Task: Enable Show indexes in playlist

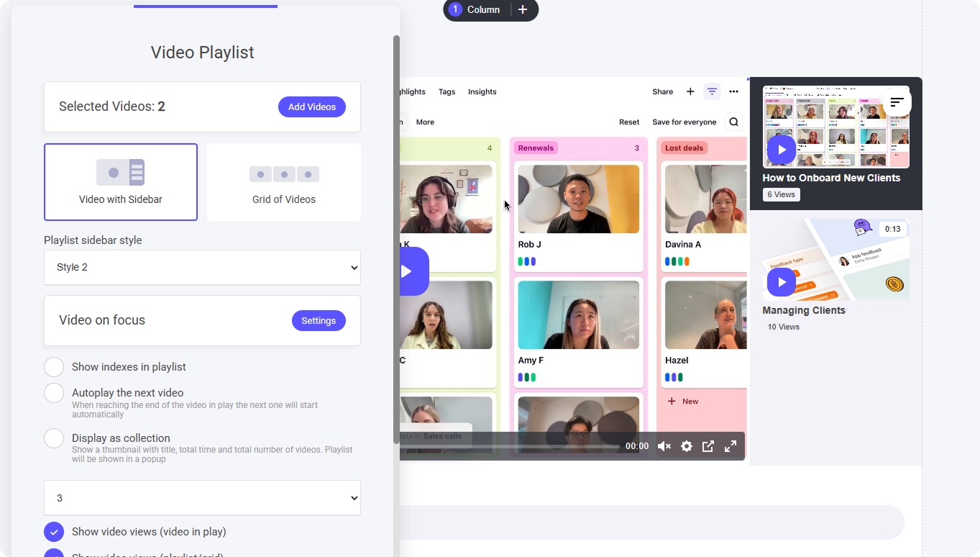Action: (54, 367)
